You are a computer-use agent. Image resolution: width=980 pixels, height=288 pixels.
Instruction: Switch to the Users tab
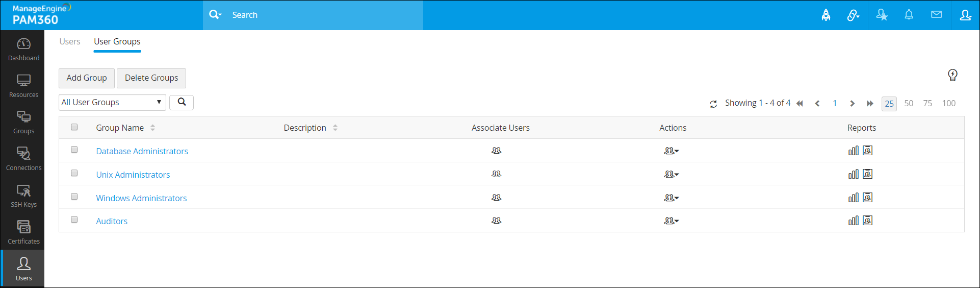[x=70, y=41]
